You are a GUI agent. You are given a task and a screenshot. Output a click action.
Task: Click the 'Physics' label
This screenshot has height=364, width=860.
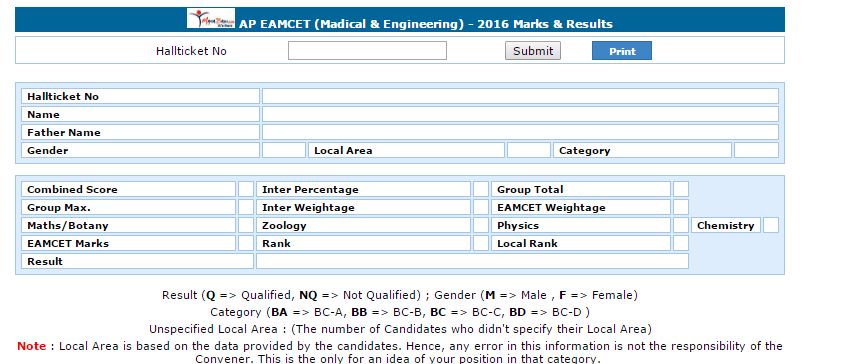pyautogui.click(x=581, y=226)
